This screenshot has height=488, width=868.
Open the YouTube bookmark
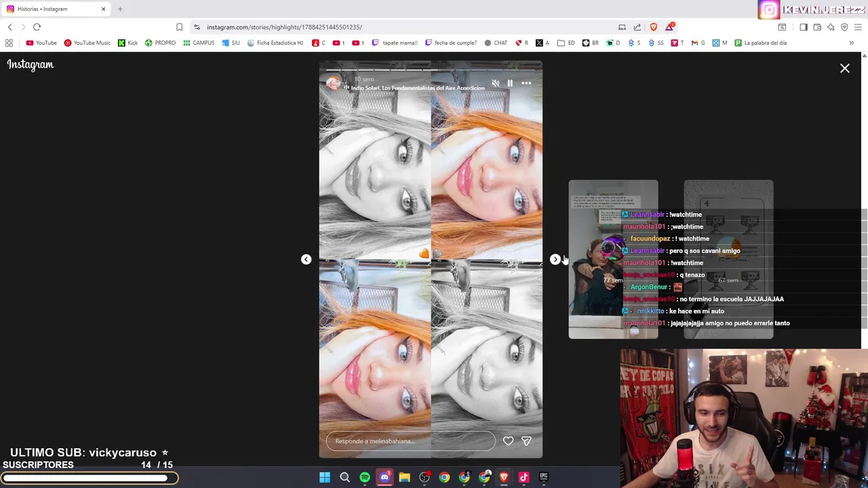tap(41, 43)
